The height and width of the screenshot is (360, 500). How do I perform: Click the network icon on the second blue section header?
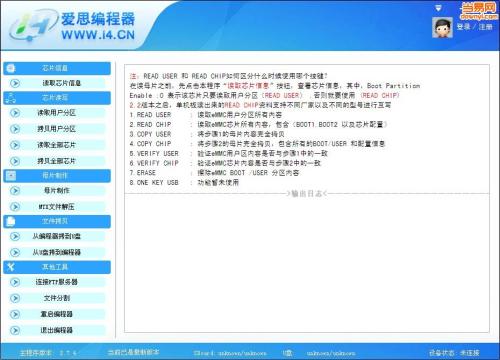(x=11, y=98)
